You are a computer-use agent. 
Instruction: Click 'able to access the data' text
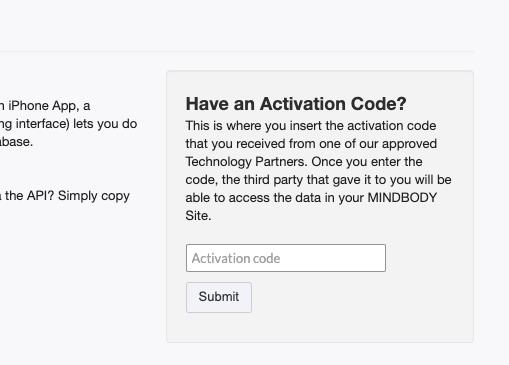pos(254,198)
